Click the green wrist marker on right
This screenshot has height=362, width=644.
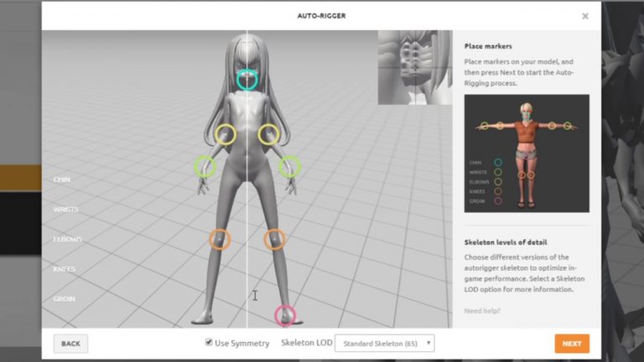[289, 166]
